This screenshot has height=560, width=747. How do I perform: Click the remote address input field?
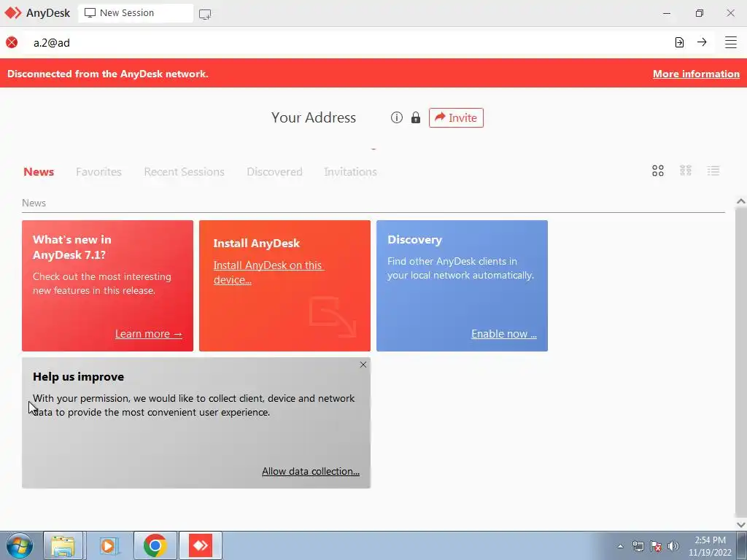[x=348, y=42]
